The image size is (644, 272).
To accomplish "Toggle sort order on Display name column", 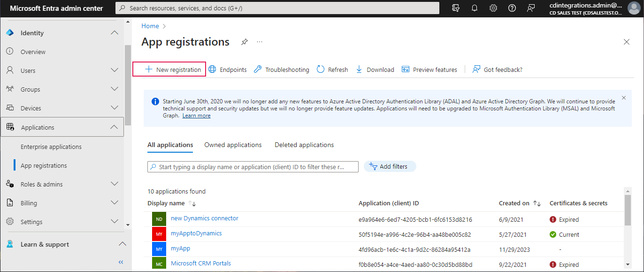I will coord(193,203).
